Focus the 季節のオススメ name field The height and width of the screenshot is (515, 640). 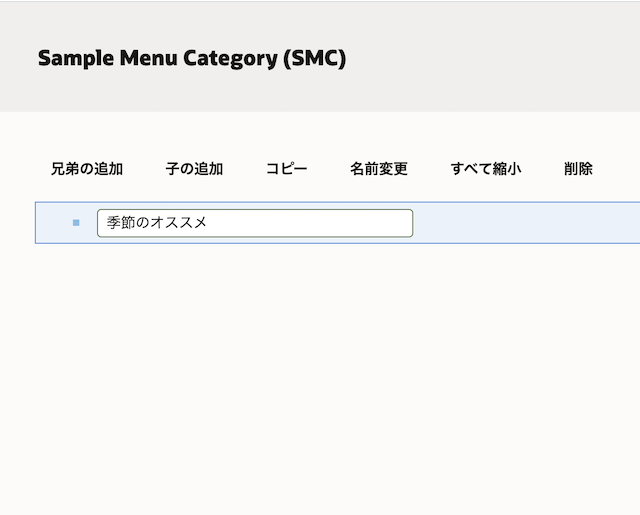coord(254,223)
